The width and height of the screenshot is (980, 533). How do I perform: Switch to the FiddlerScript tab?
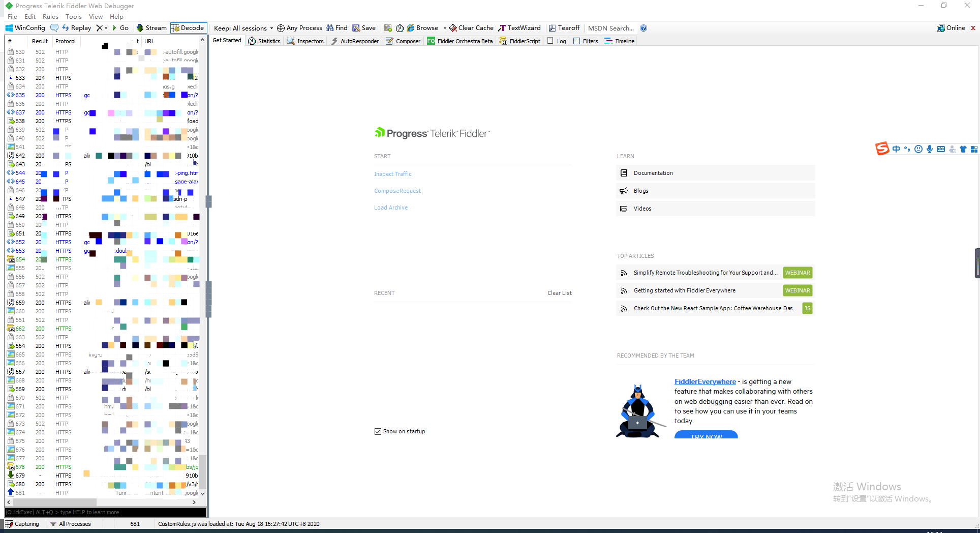pos(520,41)
